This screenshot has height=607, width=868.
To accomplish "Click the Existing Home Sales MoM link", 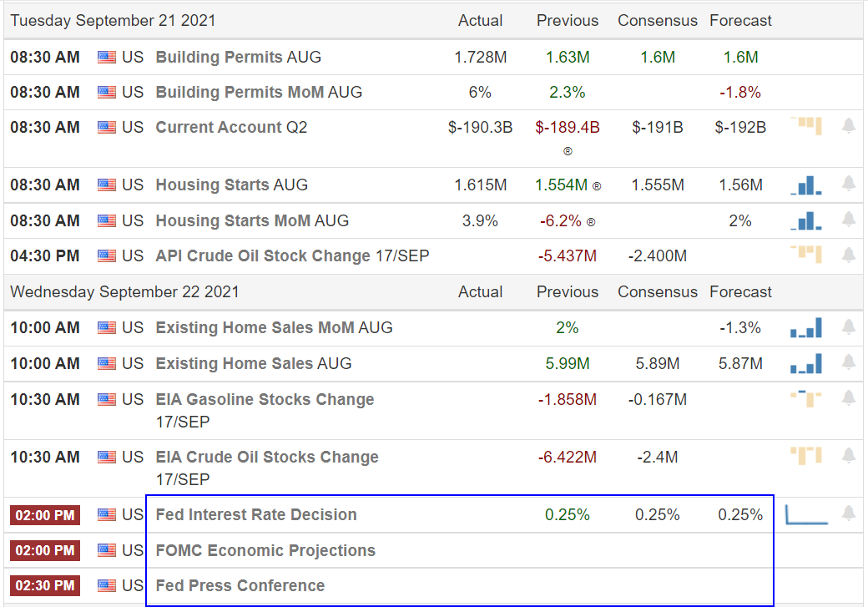I will [x=255, y=327].
